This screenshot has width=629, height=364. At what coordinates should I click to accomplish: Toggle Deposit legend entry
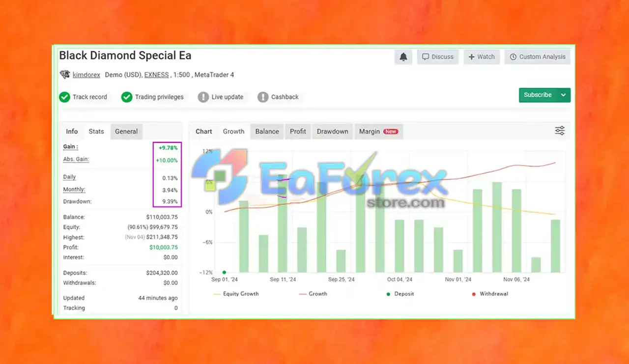click(x=400, y=294)
